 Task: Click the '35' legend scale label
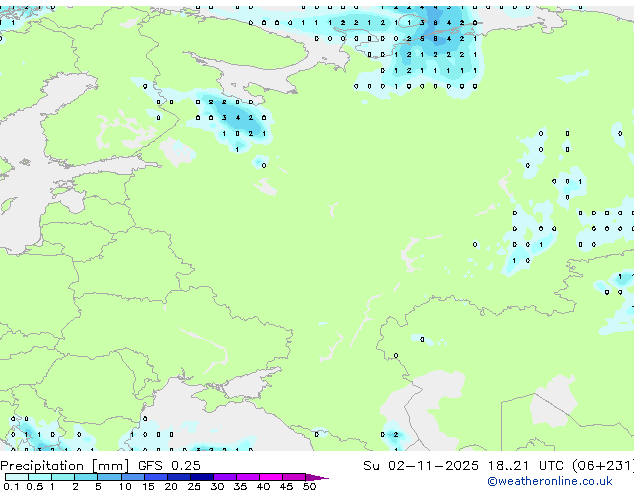pyautogui.click(x=240, y=486)
